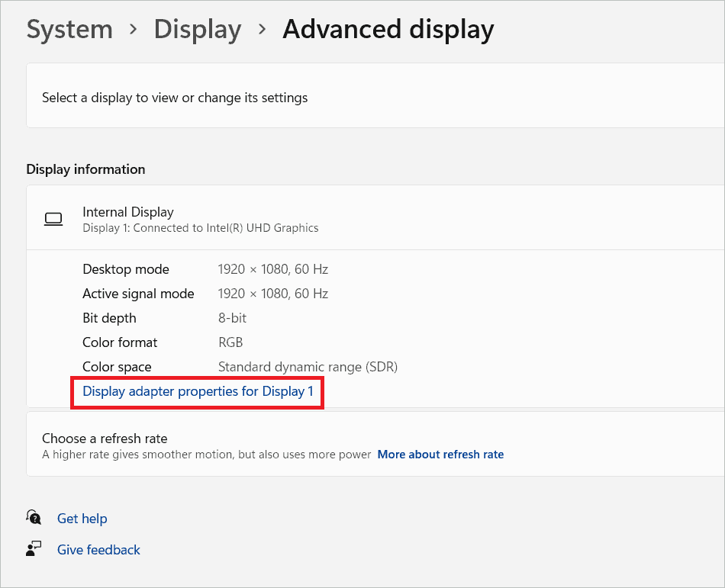725x588 pixels.
Task: Click More about refresh rate
Action: (x=440, y=454)
